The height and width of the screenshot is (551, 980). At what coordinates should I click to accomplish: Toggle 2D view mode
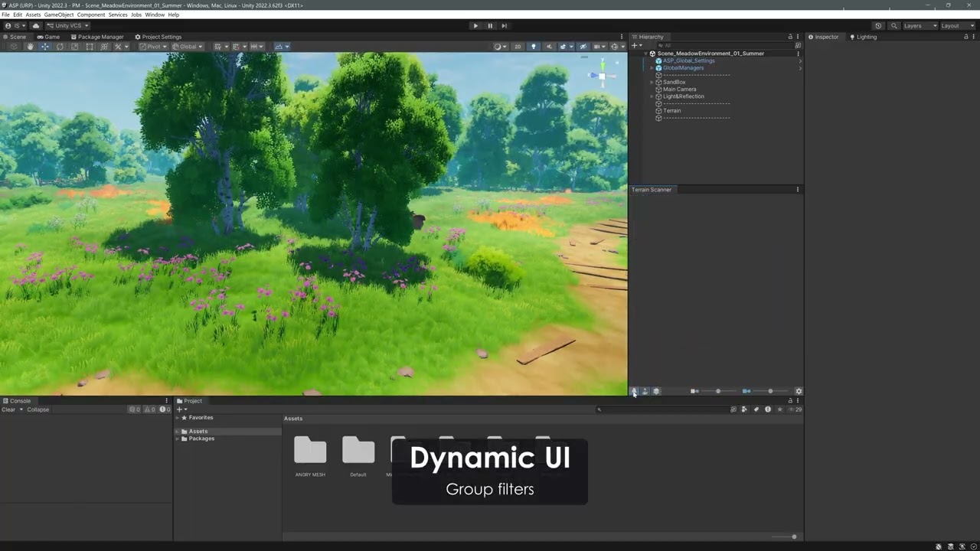tap(518, 47)
